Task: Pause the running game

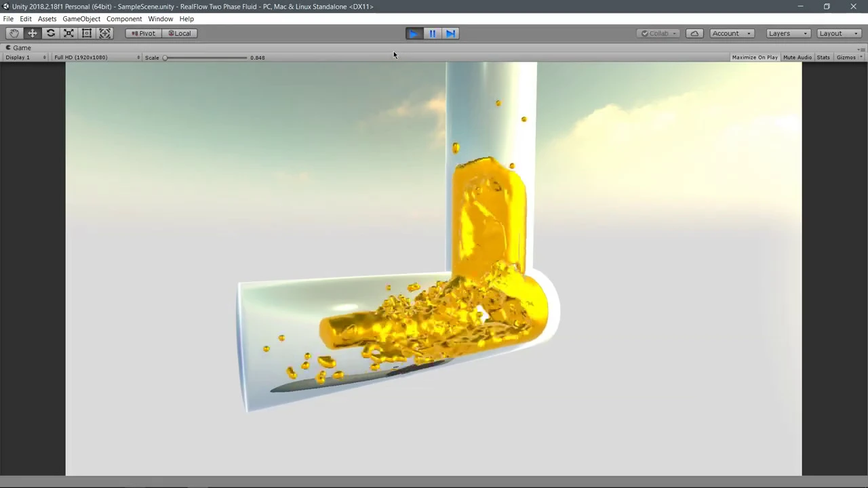Action: (x=432, y=33)
